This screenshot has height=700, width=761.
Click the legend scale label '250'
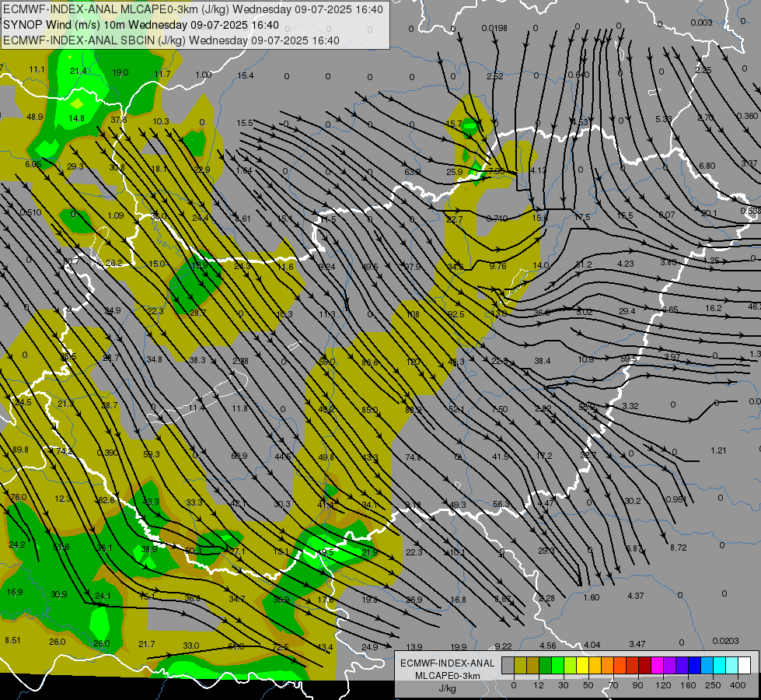point(713,685)
